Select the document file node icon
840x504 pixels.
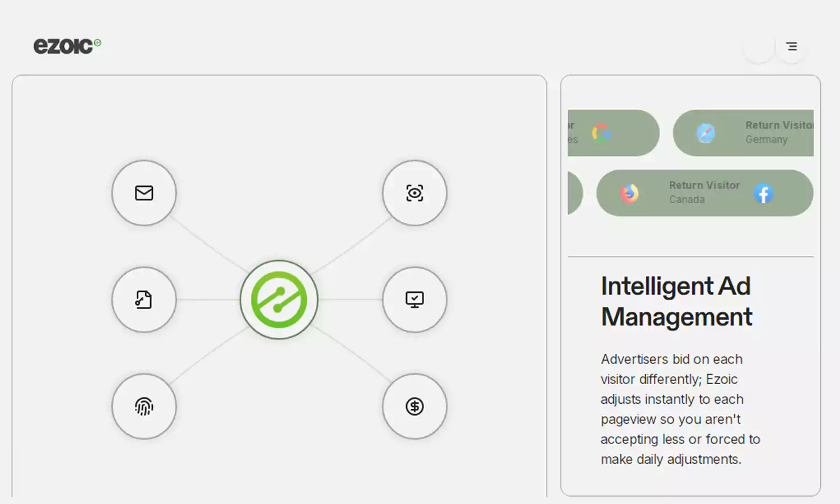tap(144, 300)
